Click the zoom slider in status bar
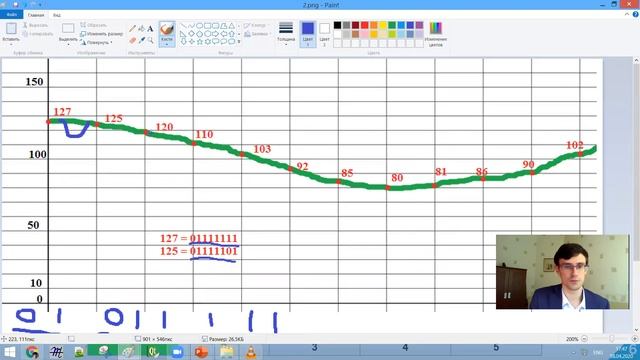This screenshot has width=640, height=360. click(611, 339)
